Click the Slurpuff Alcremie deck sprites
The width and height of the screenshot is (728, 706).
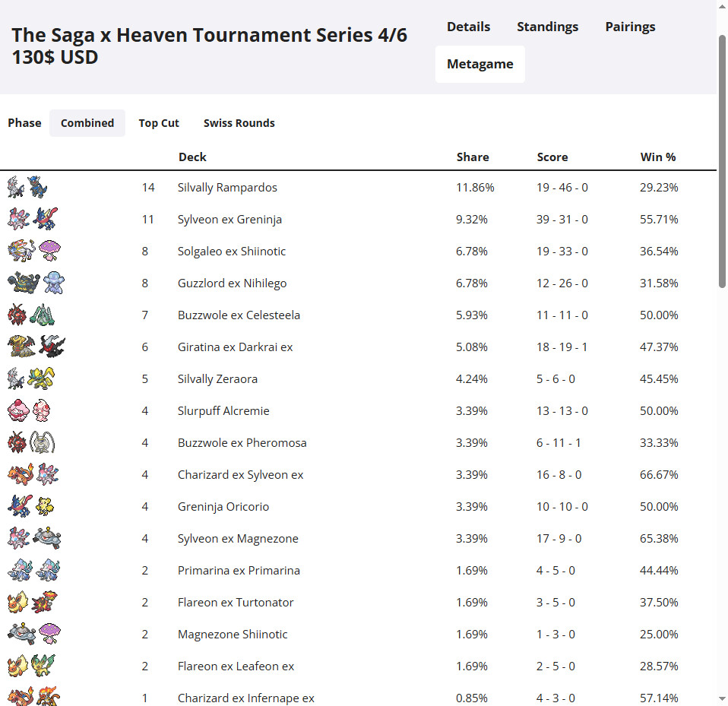pyautogui.click(x=29, y=411)
